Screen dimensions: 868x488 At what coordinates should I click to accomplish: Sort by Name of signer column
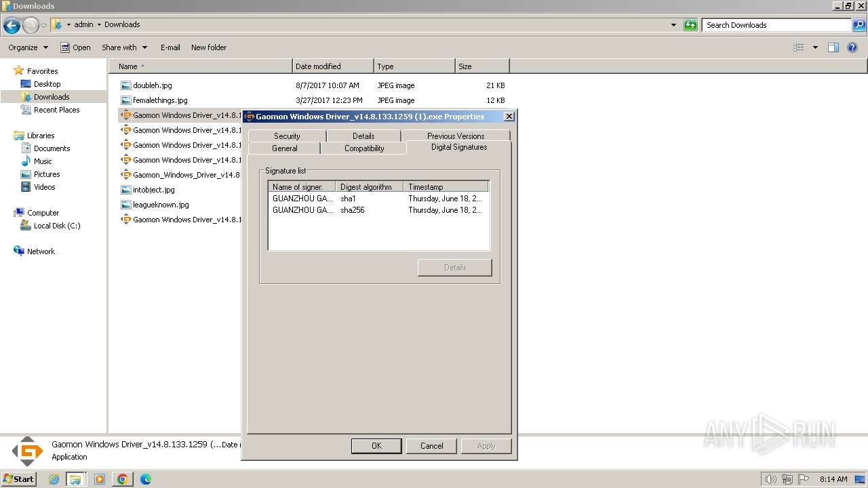pyautogui.click(x=302, y=186)
